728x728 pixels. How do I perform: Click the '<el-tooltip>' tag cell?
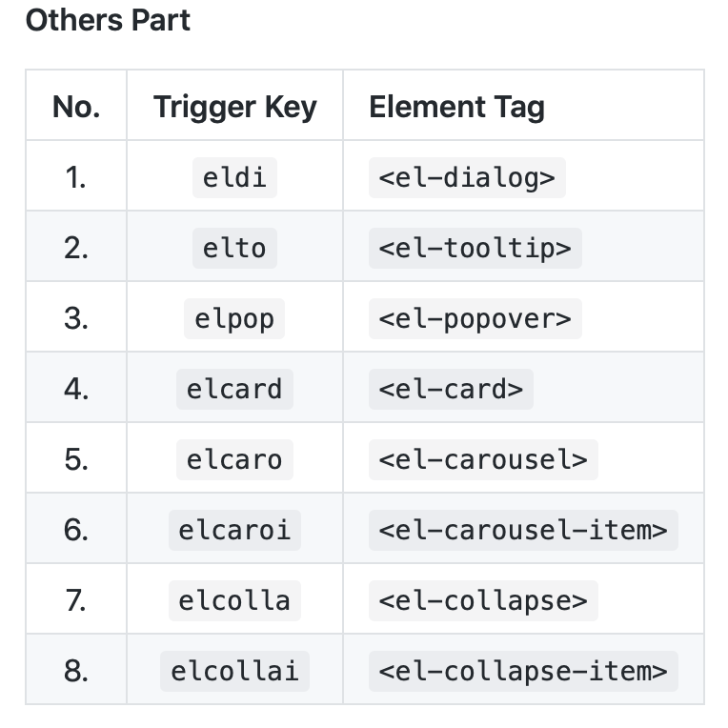pos(475,248)
